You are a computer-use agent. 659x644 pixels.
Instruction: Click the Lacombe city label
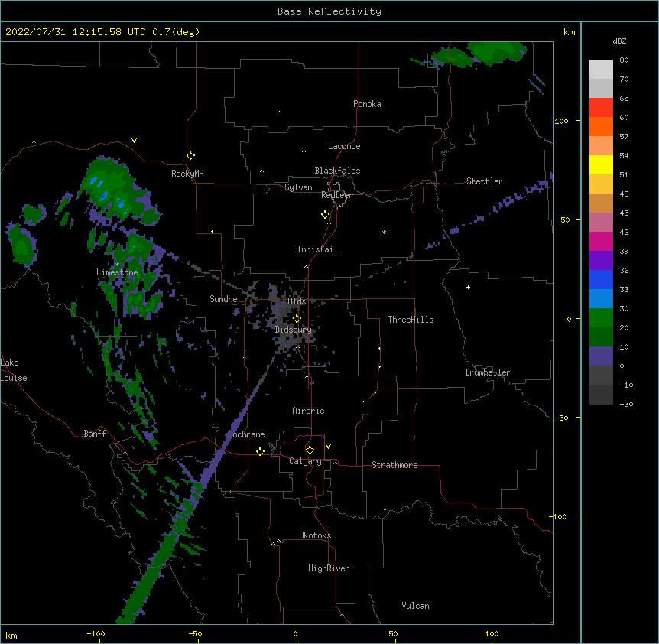tap(344, 146)
